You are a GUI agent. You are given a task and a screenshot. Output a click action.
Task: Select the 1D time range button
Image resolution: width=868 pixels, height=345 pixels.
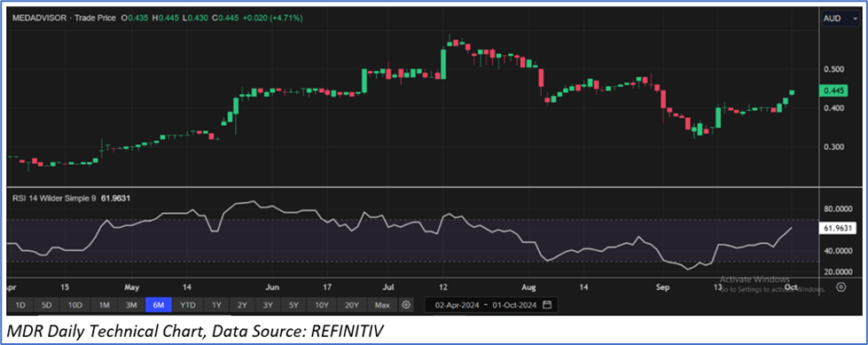pos(20,304)
